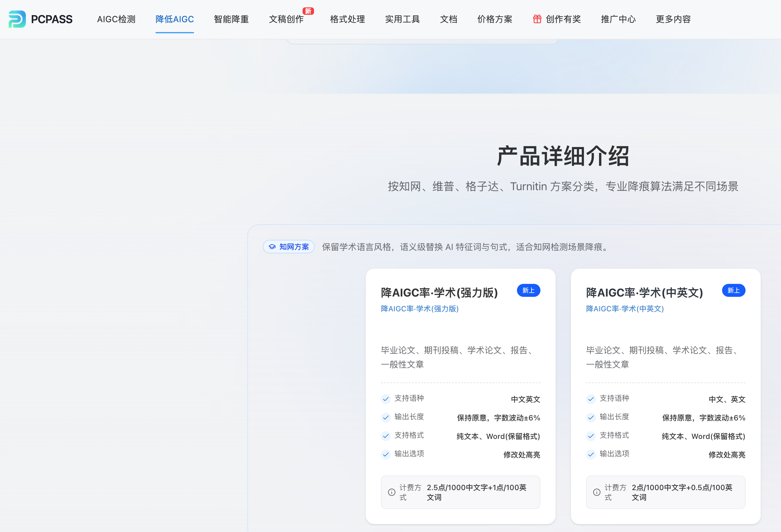Viewport: 781px width, 532px height.
Task: View the 价格方案 page
Action: pyautogui.click(x=495, y=19)
